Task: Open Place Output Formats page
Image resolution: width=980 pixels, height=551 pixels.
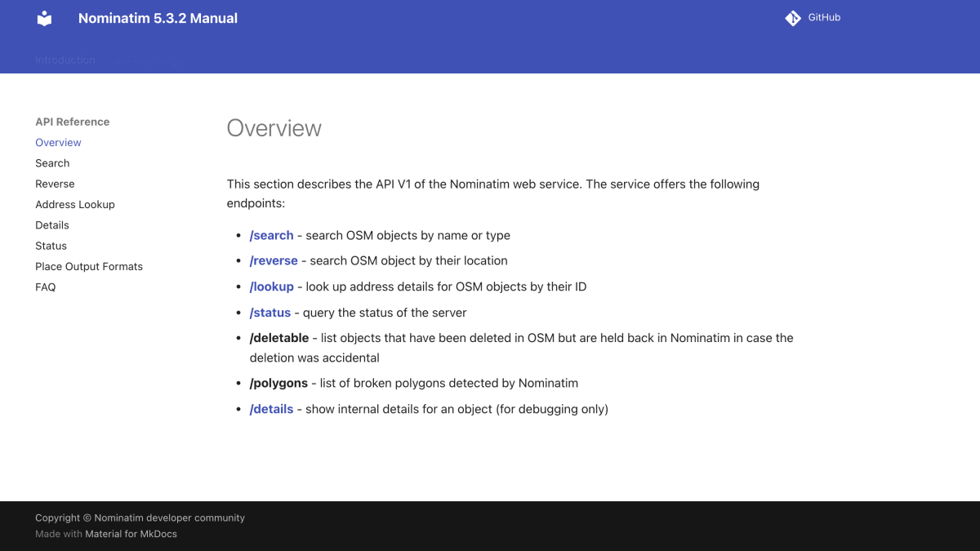Action: point(89,266)
